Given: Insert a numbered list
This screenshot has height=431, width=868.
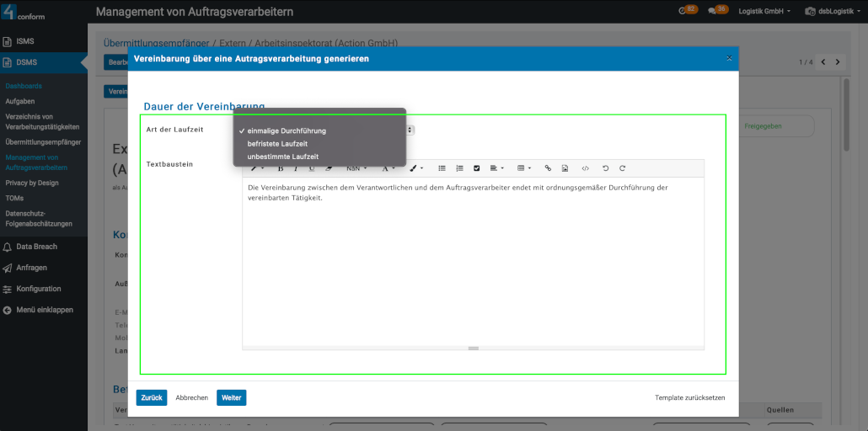Looking at the screenshot, I should point(459,168).
